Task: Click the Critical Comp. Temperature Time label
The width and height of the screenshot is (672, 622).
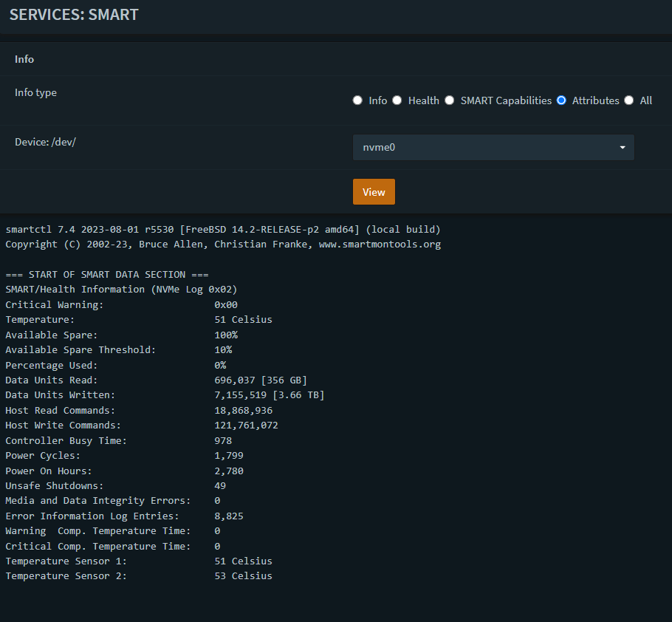Action: pos(97,547)
